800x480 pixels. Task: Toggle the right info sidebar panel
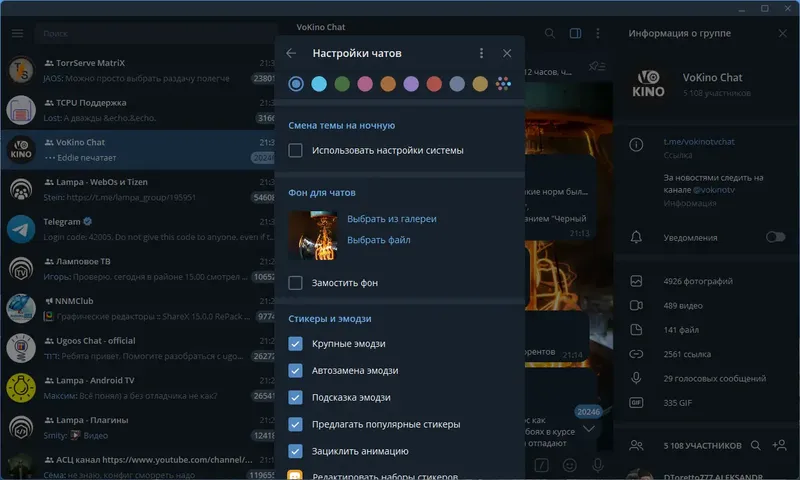575,33
